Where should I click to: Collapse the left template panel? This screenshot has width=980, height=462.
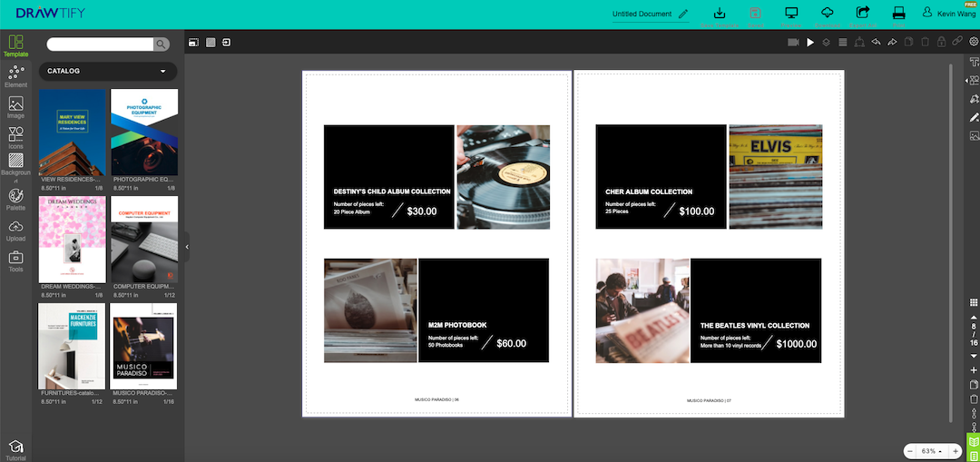[186, 247]
